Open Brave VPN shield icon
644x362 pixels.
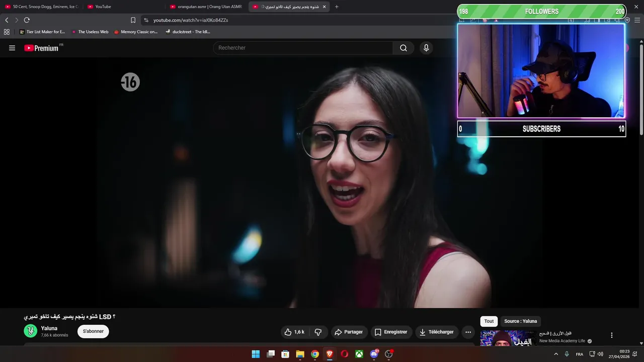point(627,20)
